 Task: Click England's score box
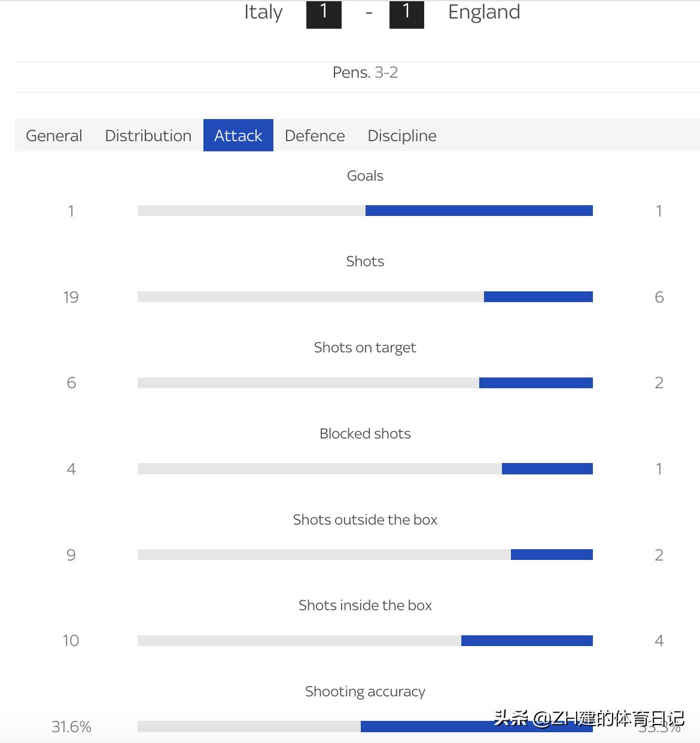coord(406,13)
